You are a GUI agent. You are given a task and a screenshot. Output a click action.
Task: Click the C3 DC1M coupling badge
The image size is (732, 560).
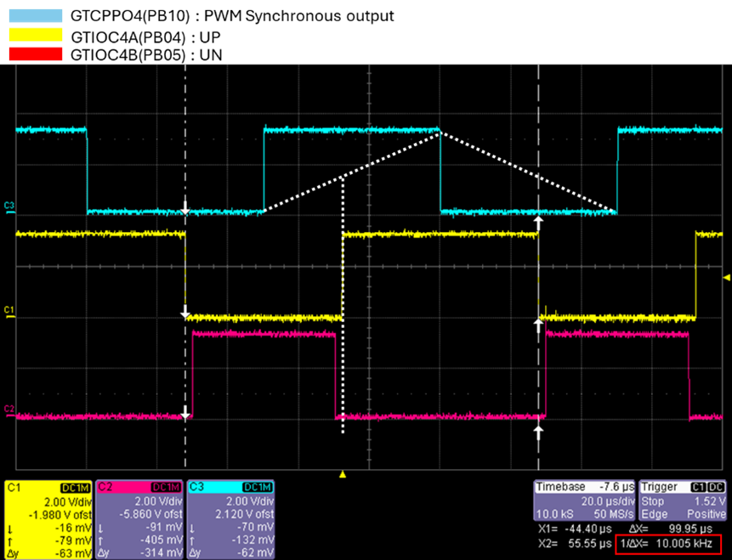click(x=258, y=488)
